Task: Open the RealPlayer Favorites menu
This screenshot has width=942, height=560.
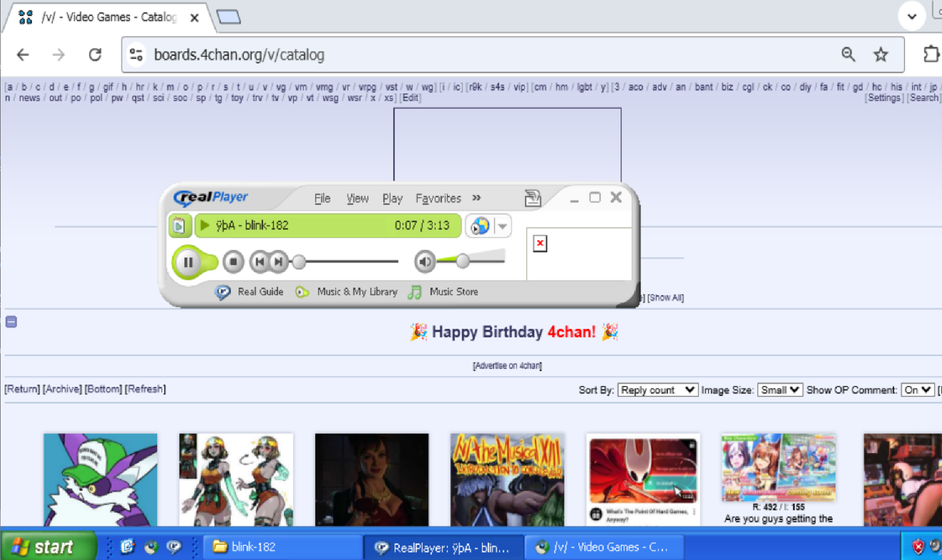Action: pyautogui.click(x=438, y=199)
